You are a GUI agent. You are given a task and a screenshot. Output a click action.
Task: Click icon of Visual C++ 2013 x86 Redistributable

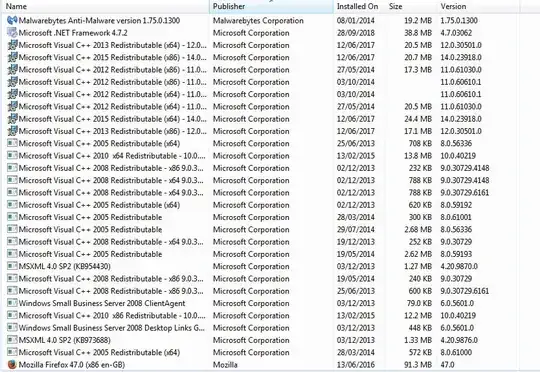[x=12, y=131]
